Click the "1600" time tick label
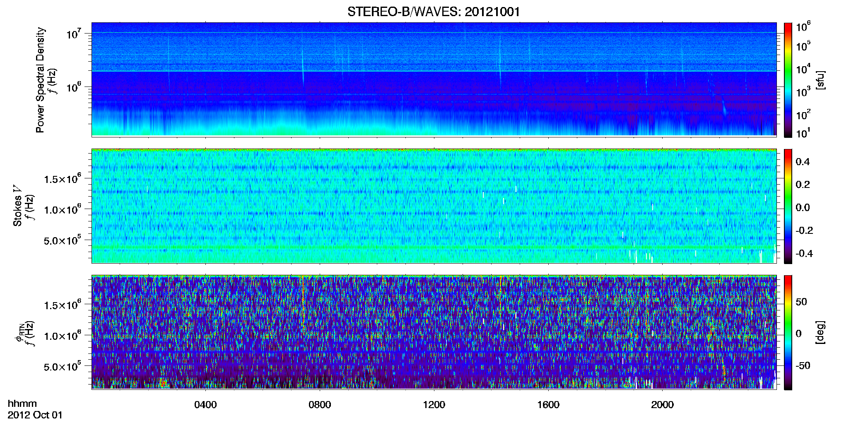This screenshot has height=447, width=868. coord(548,405)
